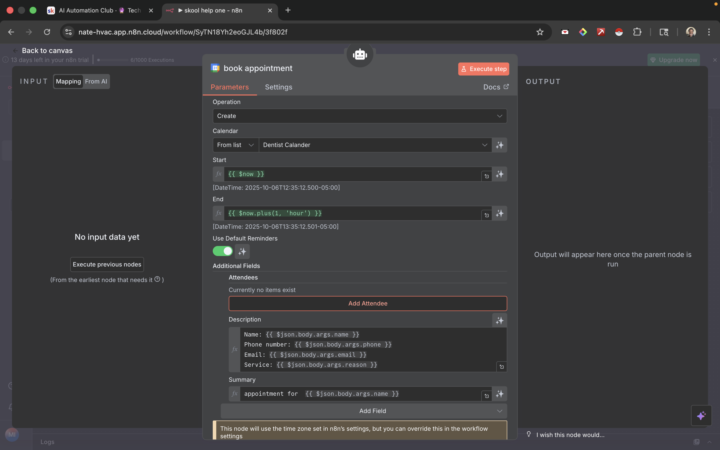Bookmark page with the star icon in address bar
720x450 pixels.
(540, 31)
